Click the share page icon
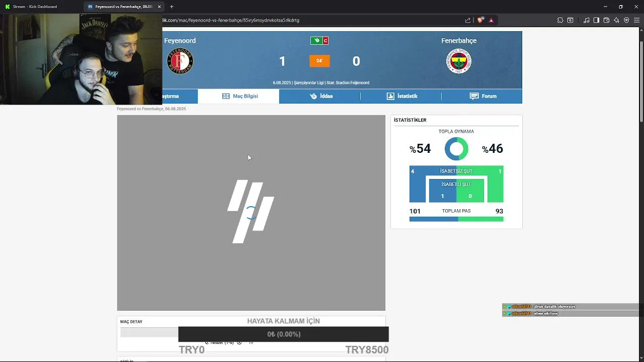 click(468, 20)
